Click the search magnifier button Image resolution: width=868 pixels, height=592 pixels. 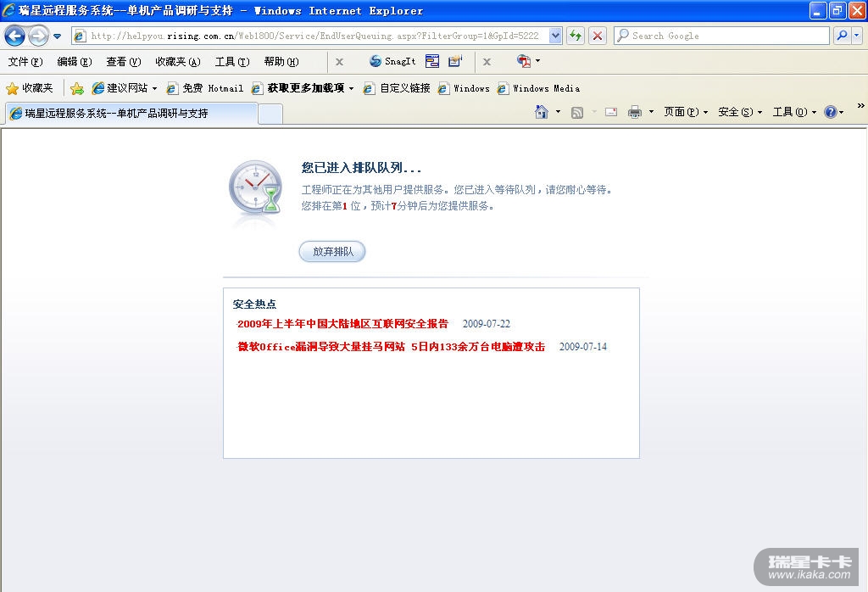coord(842,36)
